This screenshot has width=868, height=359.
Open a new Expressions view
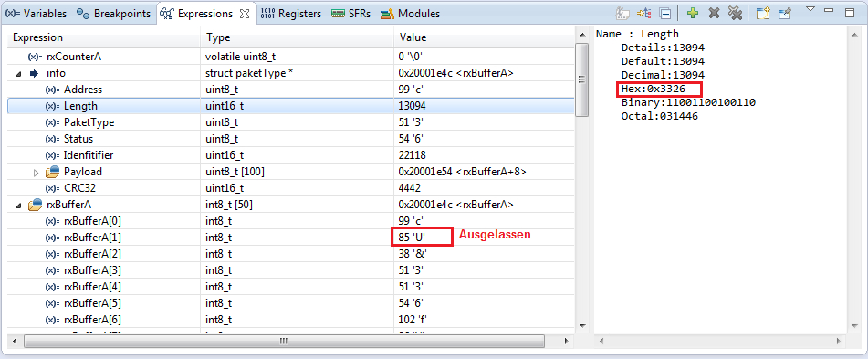point(763,14)
